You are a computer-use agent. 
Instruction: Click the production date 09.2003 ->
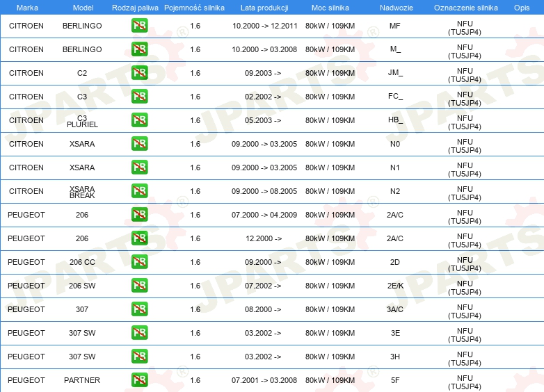point(263,73)
